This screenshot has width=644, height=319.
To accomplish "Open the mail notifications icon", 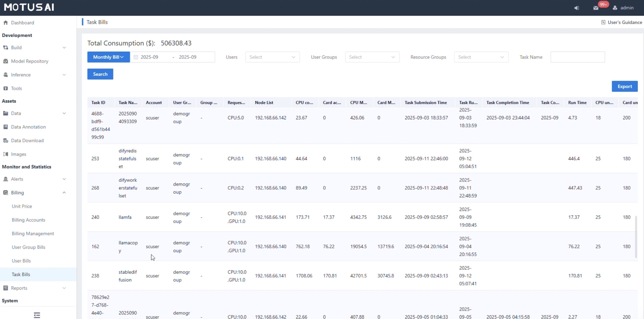I will point(596,8).
